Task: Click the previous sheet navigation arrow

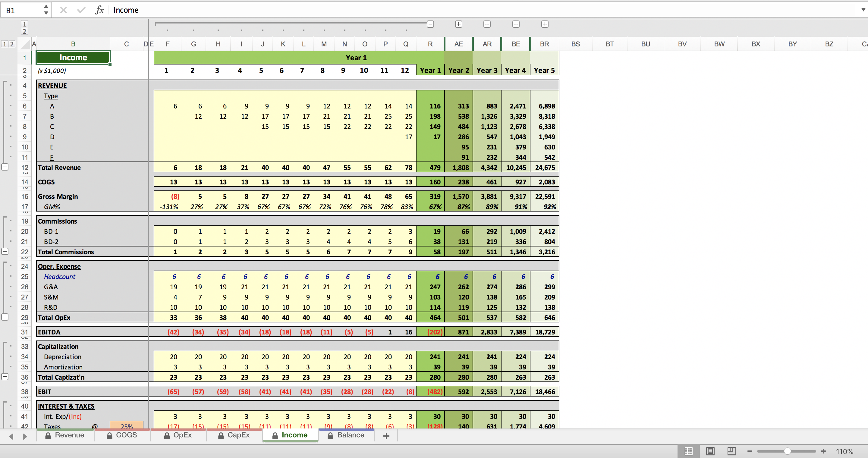Action: (x=11, y=436)
